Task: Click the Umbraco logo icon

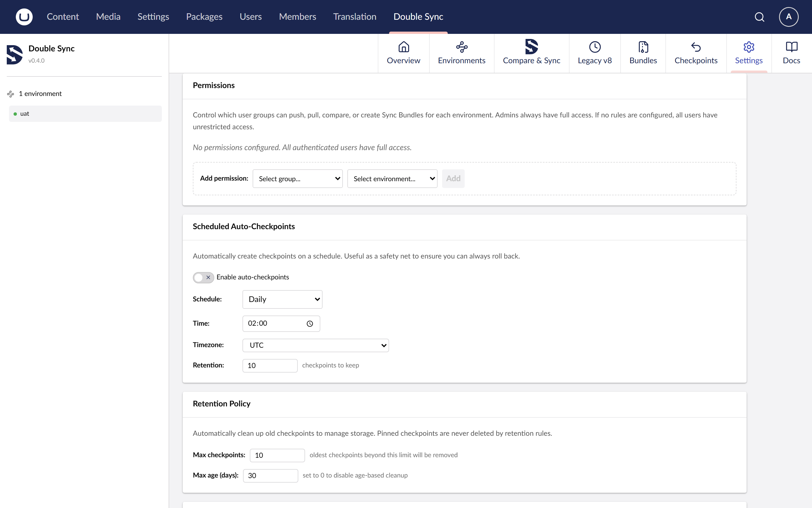Action: (24, 17)
